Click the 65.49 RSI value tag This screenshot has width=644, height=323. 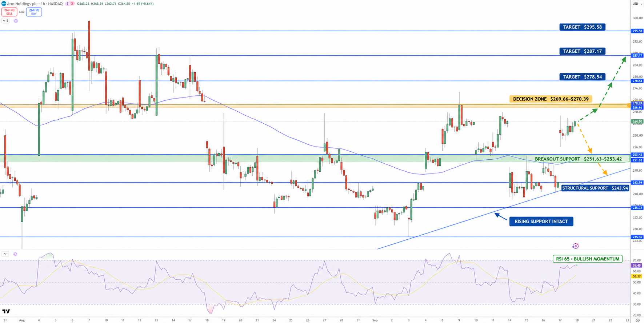click(636, 266)
